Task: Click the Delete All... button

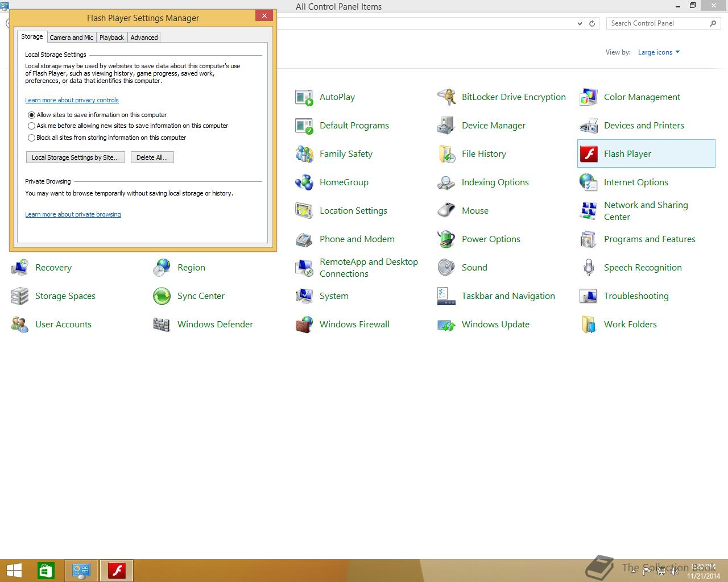Action: (x=152, y=157)
